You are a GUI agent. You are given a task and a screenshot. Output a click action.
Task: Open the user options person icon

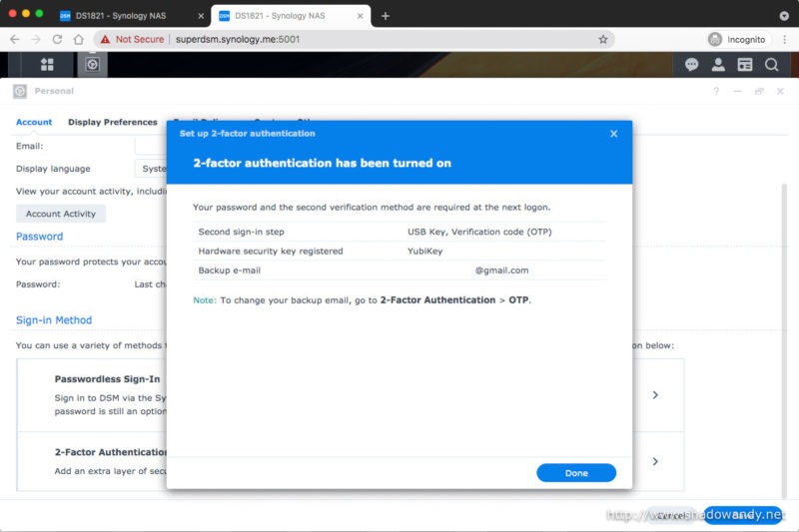[x=718, y=65]
